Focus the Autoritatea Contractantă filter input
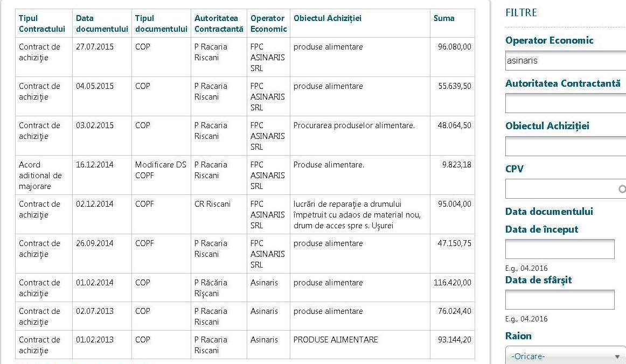This screenshot has height=364, width=626. [x=565, y=103]
